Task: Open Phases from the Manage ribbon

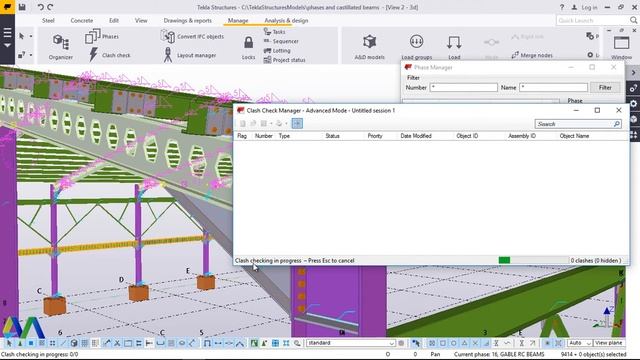Action: coord(102,36)
